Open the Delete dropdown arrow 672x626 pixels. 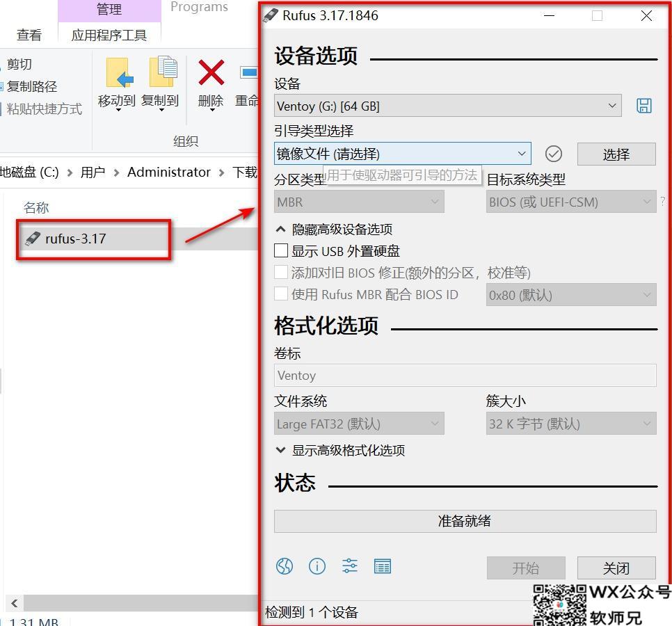tap(212, 110)
